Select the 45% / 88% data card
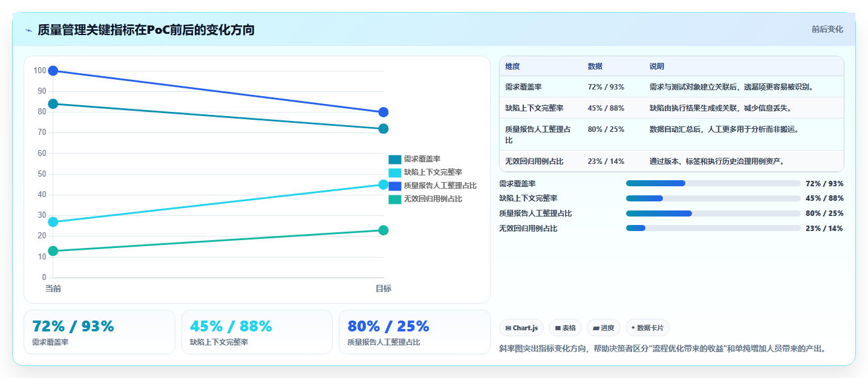The width and height of the screenshot is (868, 378). (257, 332)
